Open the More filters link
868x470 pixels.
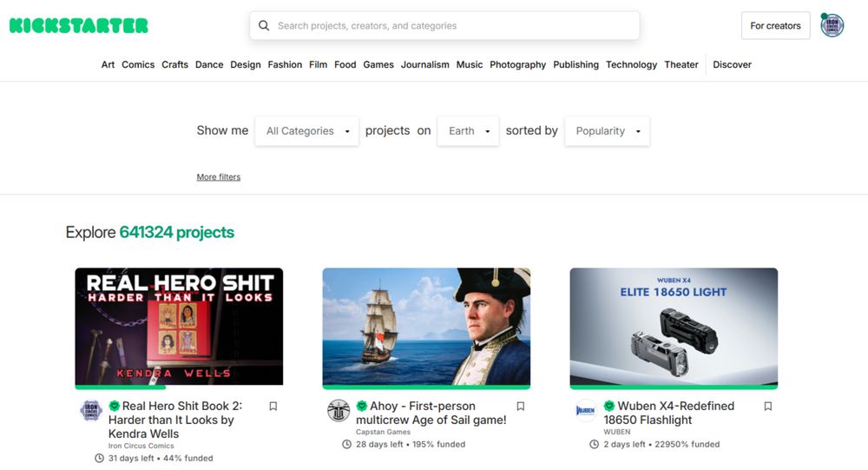point(219,177)
